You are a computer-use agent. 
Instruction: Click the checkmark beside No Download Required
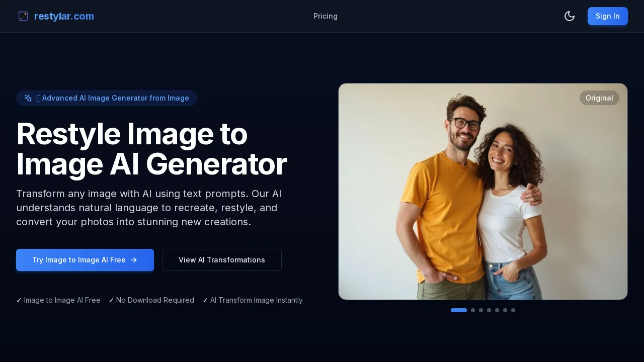pyautogui.click(x=111, y=300)
